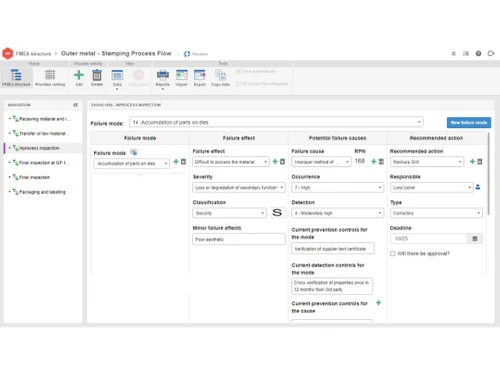Open the Deadline calendar picker icon

click(475, 239)
